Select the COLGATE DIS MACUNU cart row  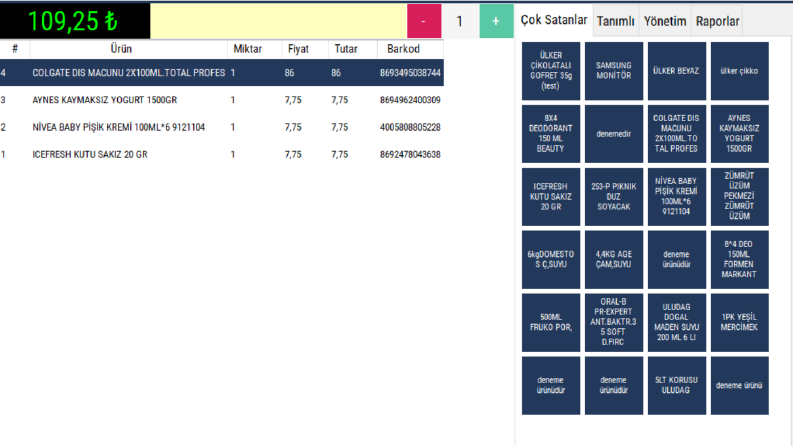point(222,73)
